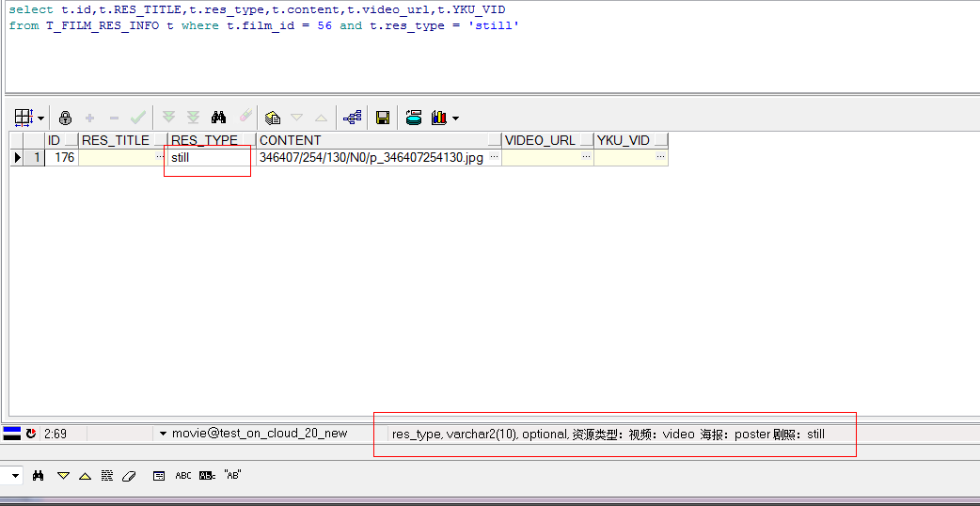This screenshot has height=506, width=980.
Task: Open ellipsis editor for CONTENT cell
Action: pyautogui.click(x=495, y=157)
